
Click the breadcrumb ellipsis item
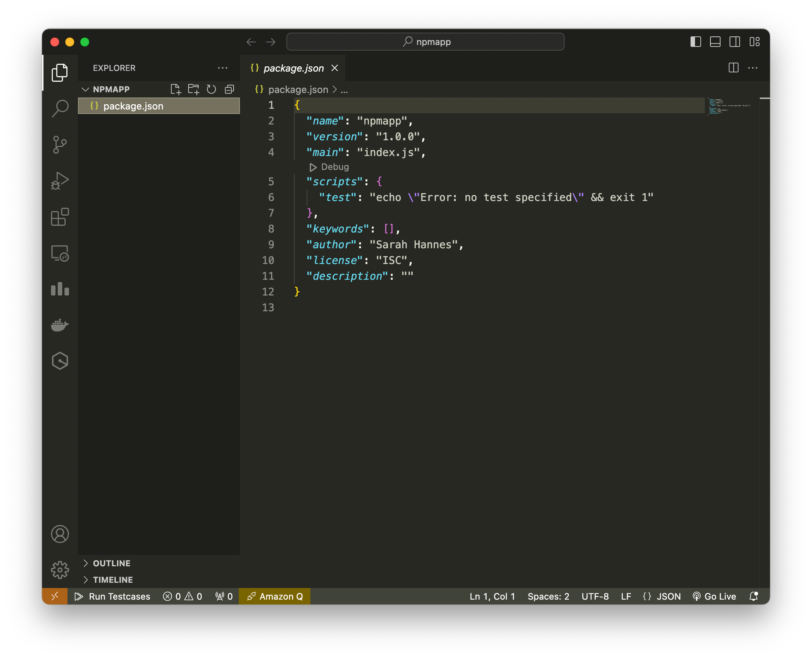click(344, 90)
